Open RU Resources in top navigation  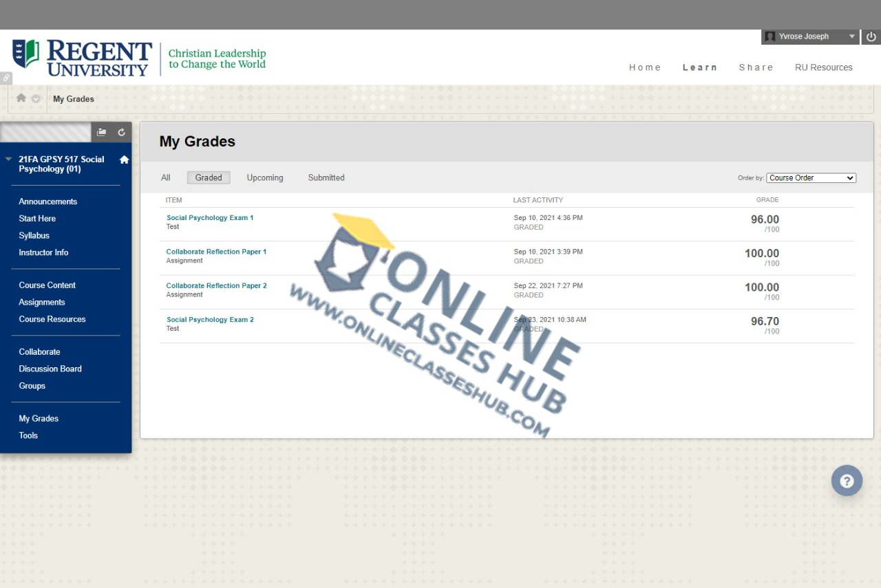point(823,67)
